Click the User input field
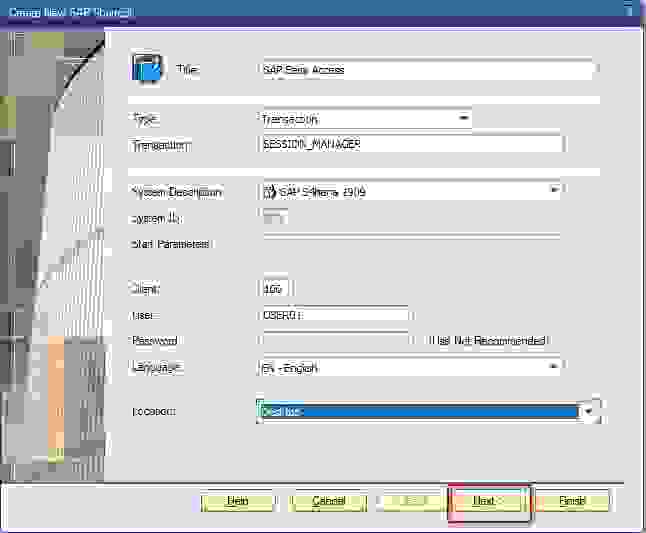Viewport: 646px width, 533px height. click(333, 315)
